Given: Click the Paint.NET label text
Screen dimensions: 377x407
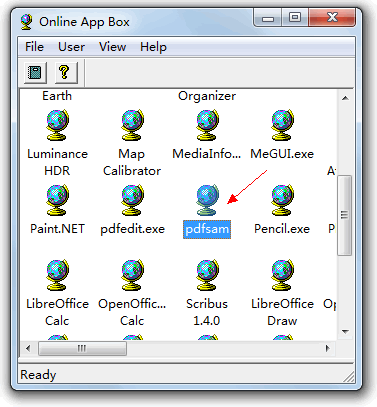Looking at the screenshot, I should tap(57, 229).
